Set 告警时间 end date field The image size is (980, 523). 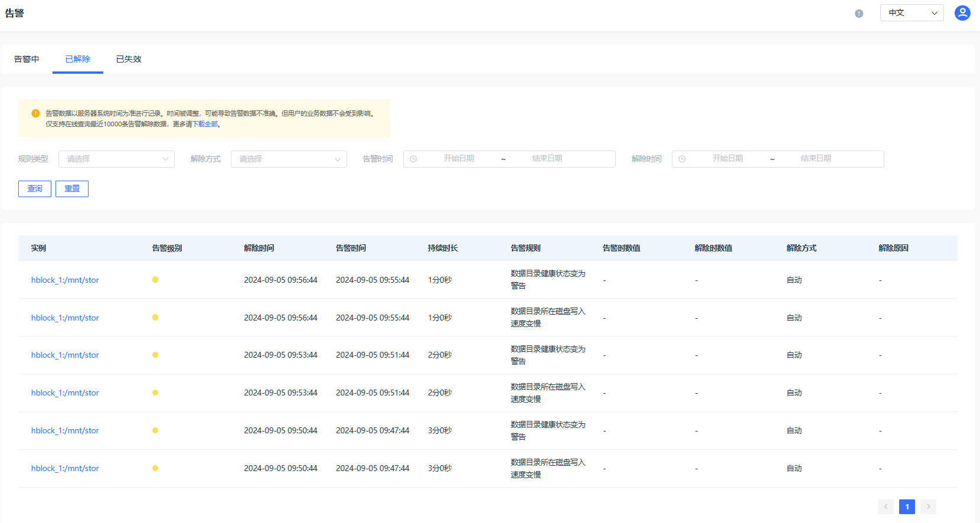coord(547,159)
